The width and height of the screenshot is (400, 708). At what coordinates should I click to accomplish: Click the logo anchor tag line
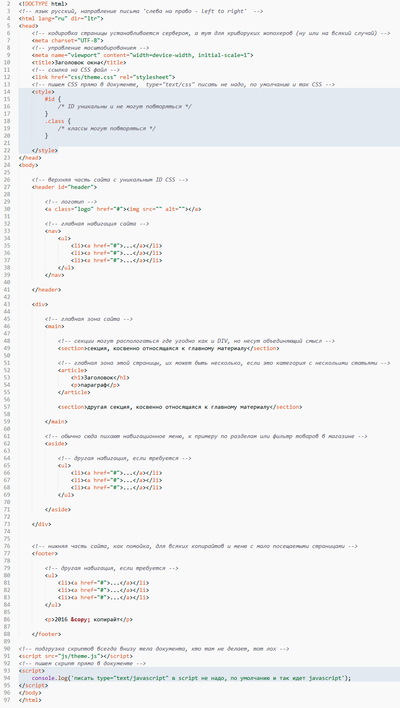pyautogui.click(x=123, y=209)
